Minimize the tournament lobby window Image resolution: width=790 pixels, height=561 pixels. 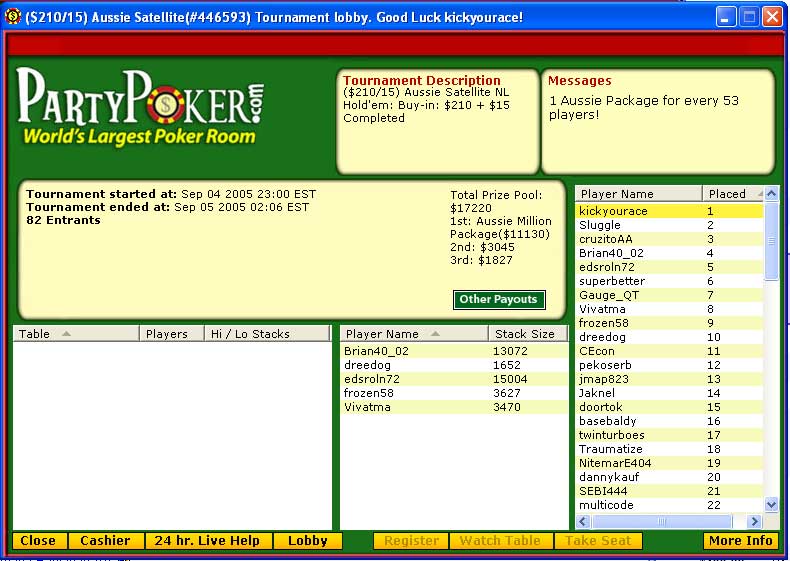coord(726,17)
